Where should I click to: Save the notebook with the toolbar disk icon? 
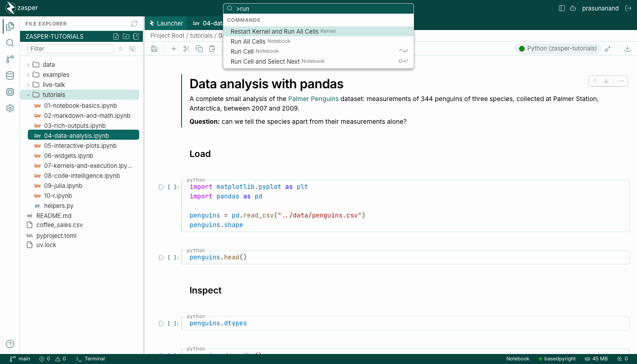(154, 49)
